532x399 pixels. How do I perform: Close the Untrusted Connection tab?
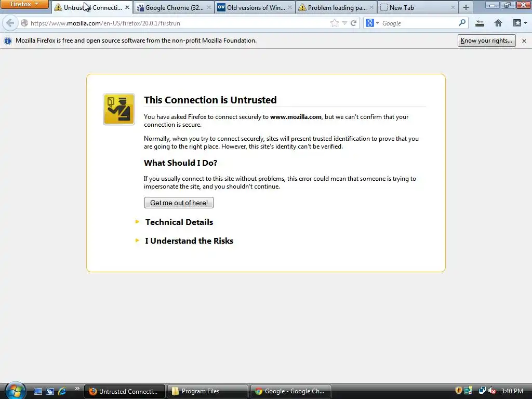point(127,7)
